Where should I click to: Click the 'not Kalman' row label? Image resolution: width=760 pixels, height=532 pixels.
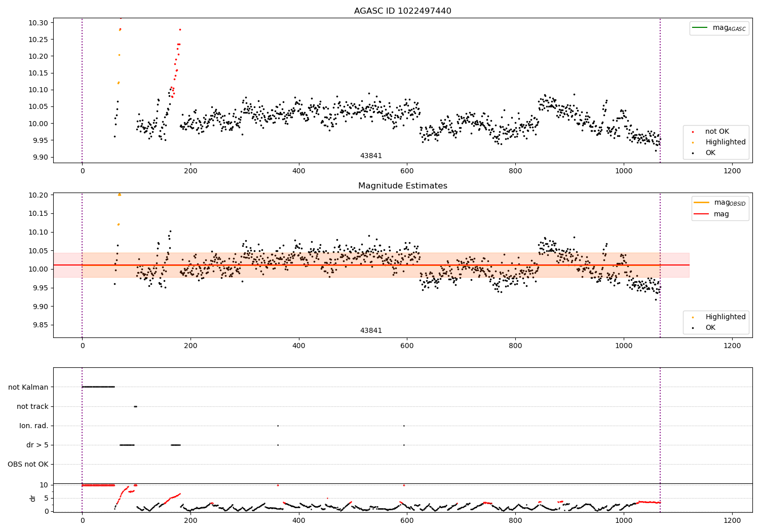(x=28, y=387)
